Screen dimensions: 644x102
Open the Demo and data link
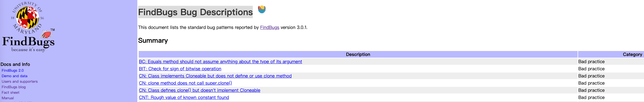pos(14,76)
